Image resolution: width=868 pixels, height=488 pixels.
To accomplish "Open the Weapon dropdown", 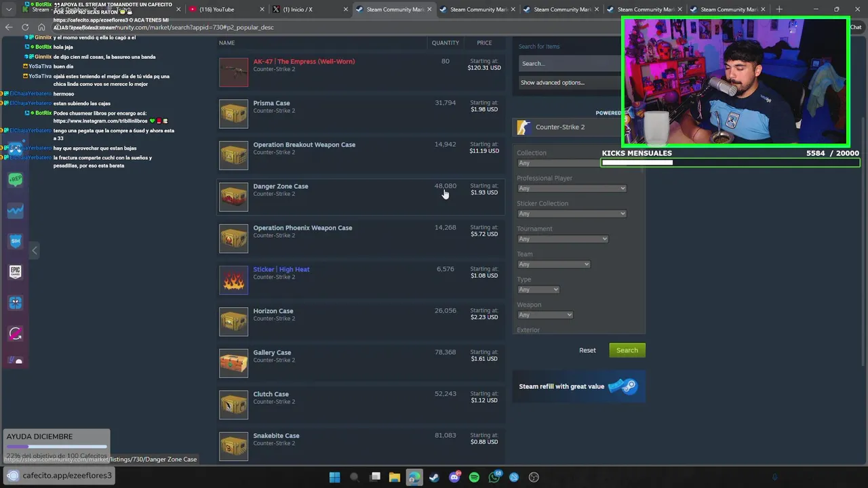I will click(x=545, y=315).
